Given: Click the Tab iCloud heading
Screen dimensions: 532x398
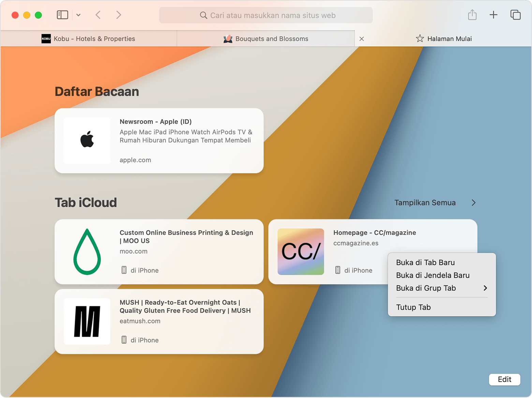Looking at the screenshot, I should point(86,203).
